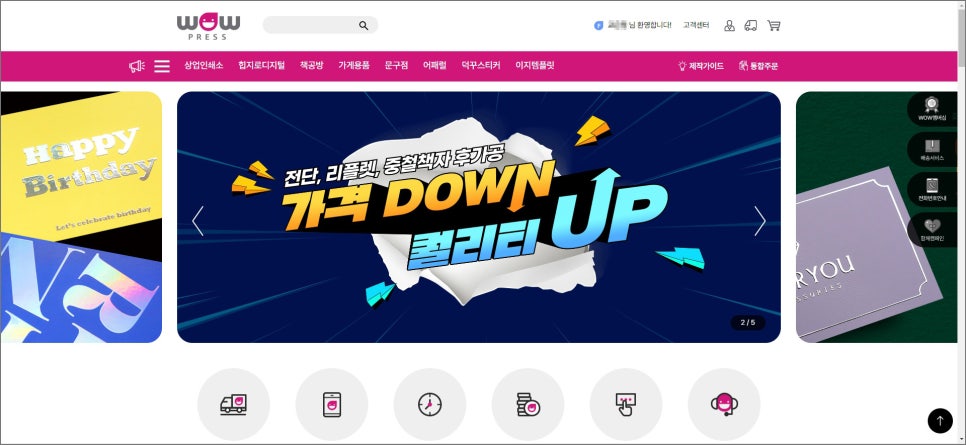The width and height of the screenshot is (966, 445).
Task: Click the coins stack circle icon
Action: coord(528,404)
